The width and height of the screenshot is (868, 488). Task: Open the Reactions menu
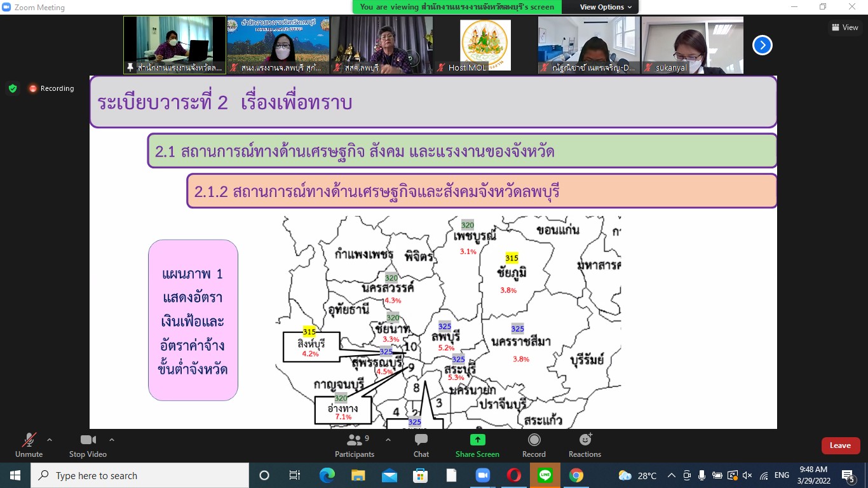pyautogui.click(x=585, y=445)
